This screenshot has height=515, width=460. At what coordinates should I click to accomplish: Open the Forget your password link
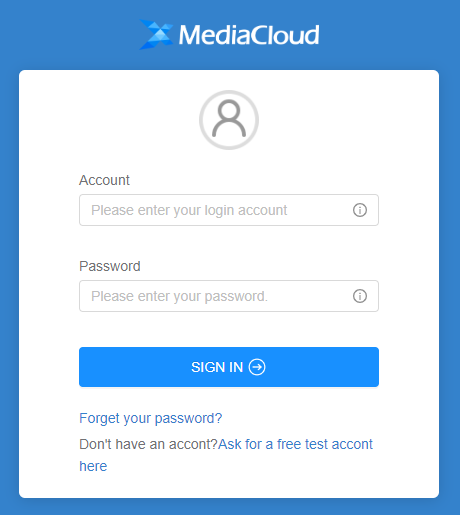151,418
